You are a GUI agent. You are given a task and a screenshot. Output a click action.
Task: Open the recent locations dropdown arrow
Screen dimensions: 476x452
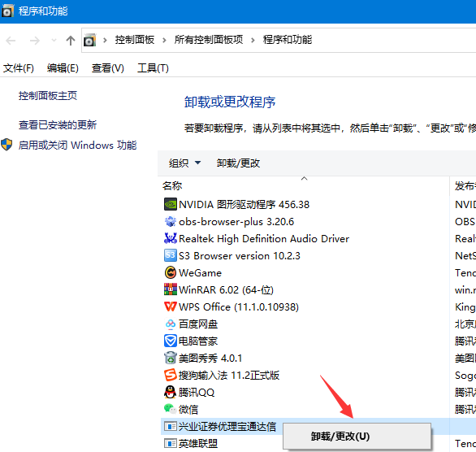[x=54, y=40]
